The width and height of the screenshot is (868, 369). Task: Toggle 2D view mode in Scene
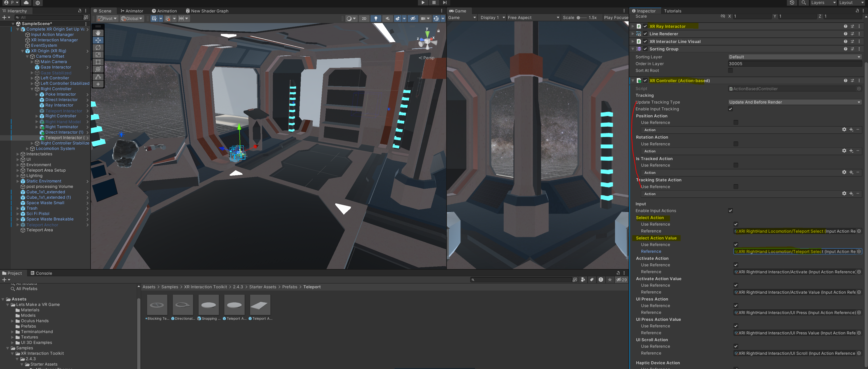[x=364, y=19]
